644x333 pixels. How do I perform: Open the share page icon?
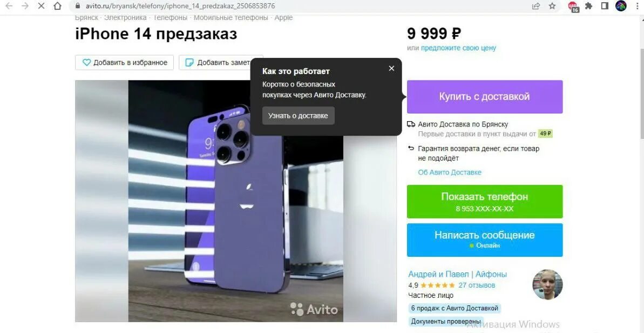tap(536, 6)
